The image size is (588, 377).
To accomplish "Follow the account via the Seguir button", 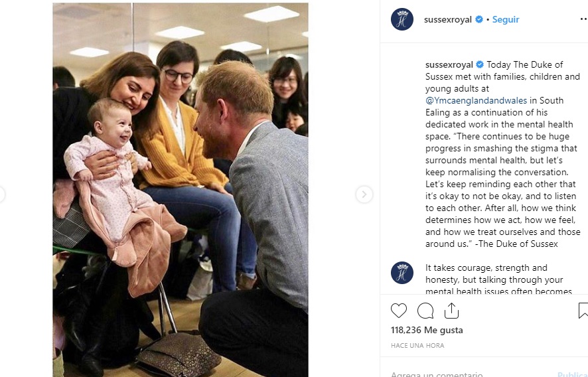I will click(x=506, y=20).
